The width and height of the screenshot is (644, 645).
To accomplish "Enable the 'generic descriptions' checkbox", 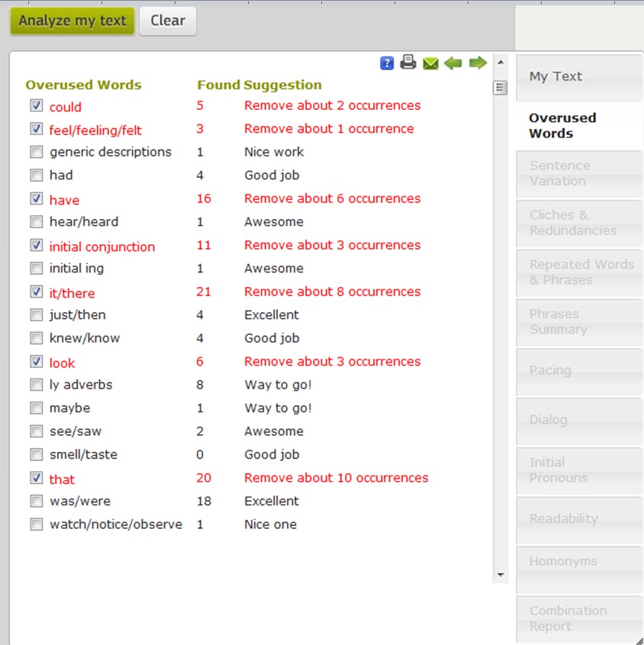I will coord(36,152).
